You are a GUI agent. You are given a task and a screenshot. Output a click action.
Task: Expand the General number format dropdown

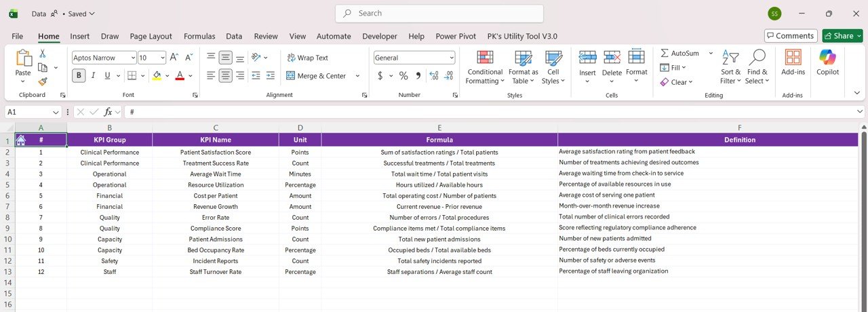[450, 58]
